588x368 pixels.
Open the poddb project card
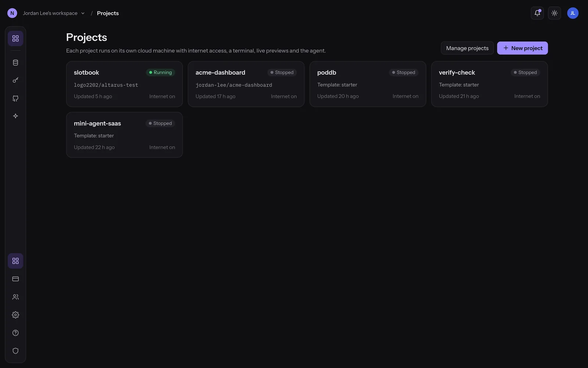(368, 84)
